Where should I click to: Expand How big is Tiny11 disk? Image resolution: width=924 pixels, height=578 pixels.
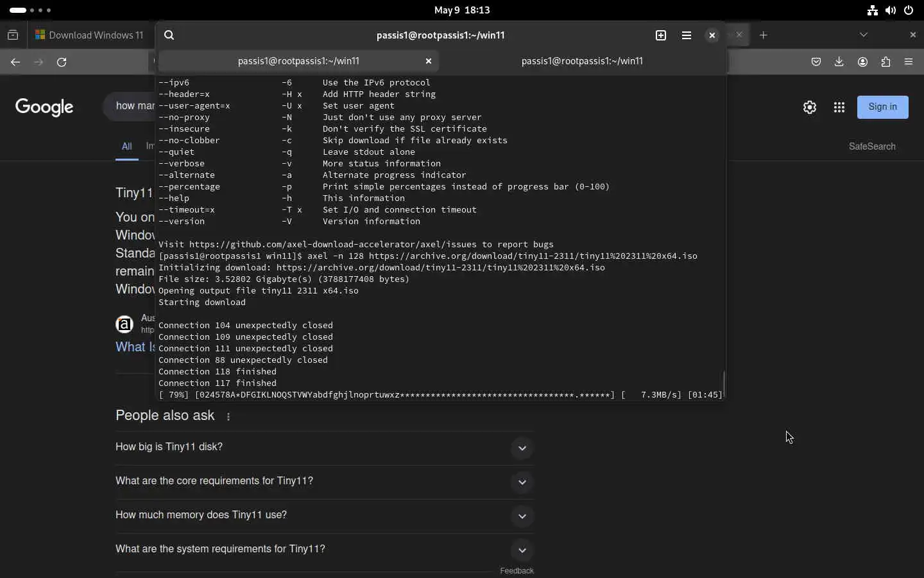325,447
